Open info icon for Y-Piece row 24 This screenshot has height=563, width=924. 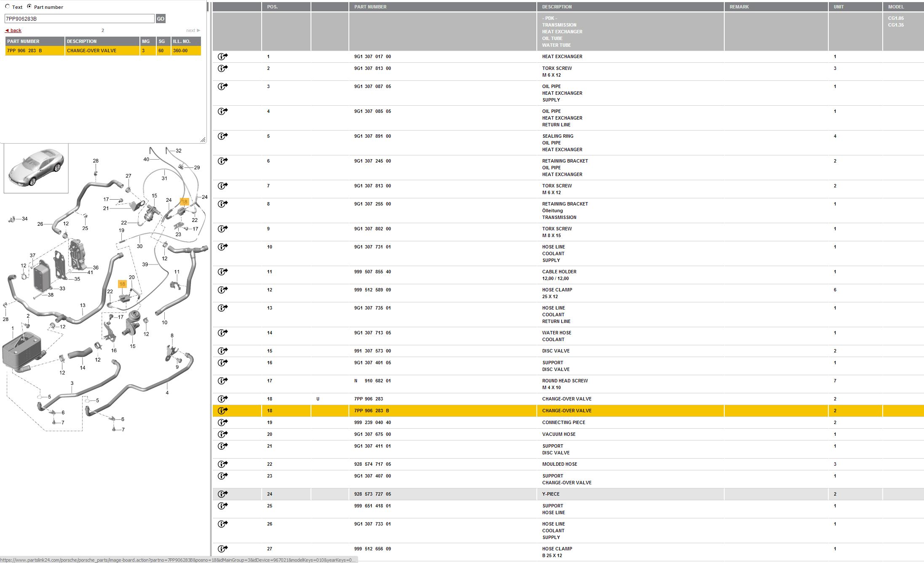tap(222, 494)
